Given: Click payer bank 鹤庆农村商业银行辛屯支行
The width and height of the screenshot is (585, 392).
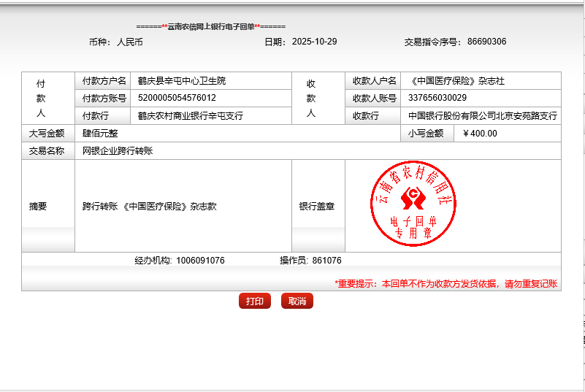Looking at the screenshot, I should pyautogui.click(x=190, y=116).
